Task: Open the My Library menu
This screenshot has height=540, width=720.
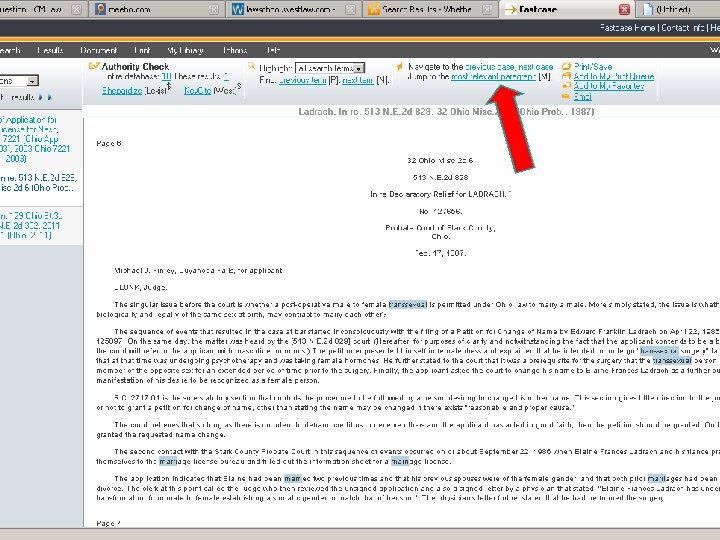Action: tap(186, 50)
